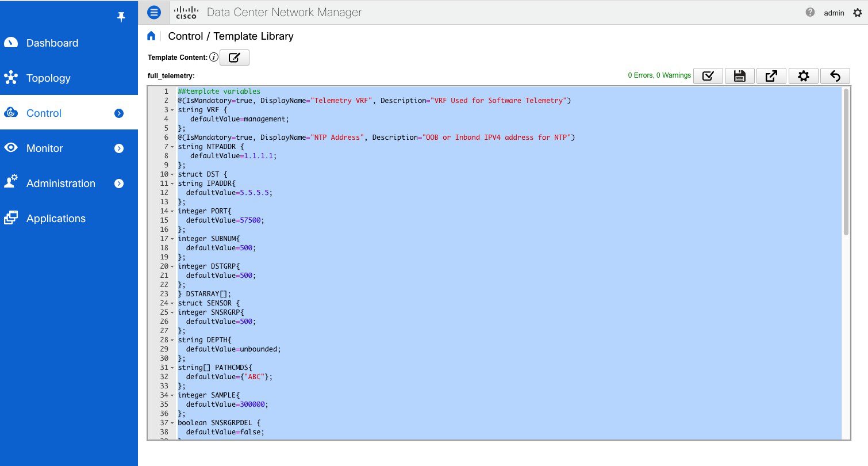Click the Topology network icon
Image resolution: width=868 pixels, height=466 pixels.
(x=11, y=78)
